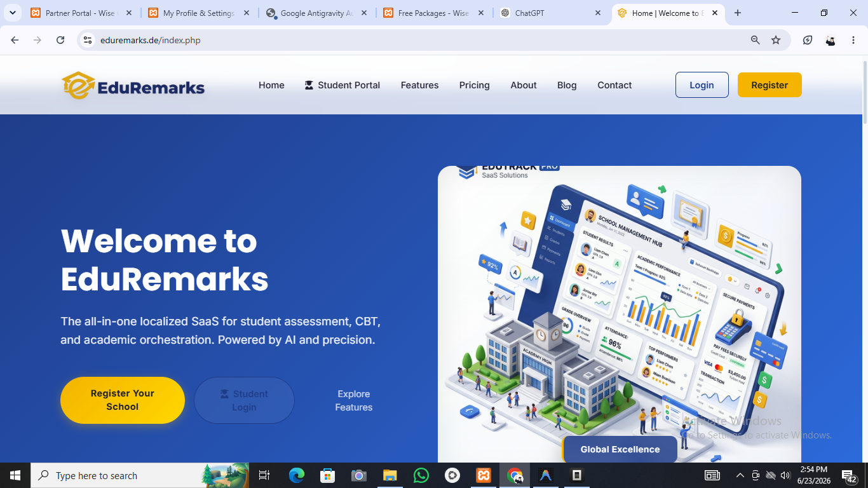The image size is (868, 488).
Task: Switch to Chrome icon on taskbar
Action: click(x=515, y=475)
